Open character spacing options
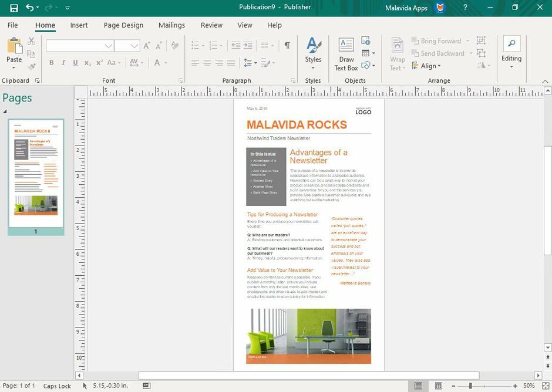This screenshot has width=552, height=392. [x=136, y=63]
